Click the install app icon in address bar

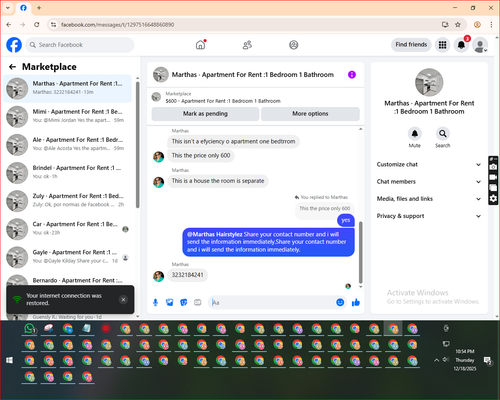tap(445, 25)
